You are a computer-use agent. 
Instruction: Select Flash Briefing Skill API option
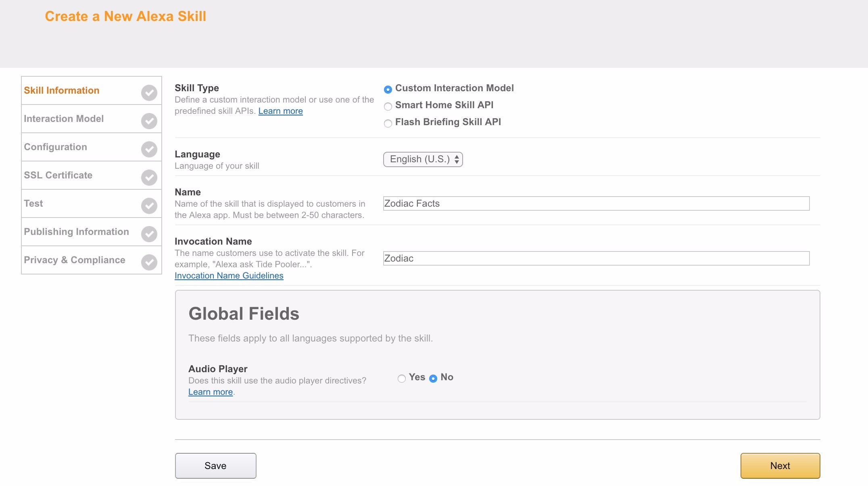(388, 124)
